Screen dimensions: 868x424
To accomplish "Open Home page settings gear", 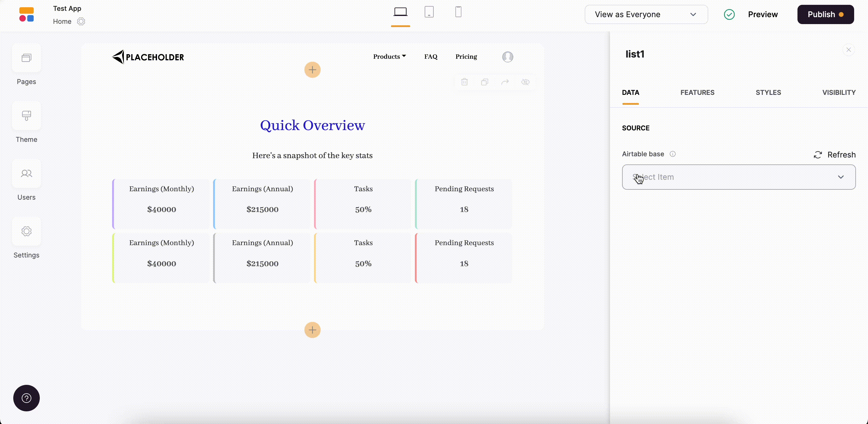I will [x=81, y=22].
